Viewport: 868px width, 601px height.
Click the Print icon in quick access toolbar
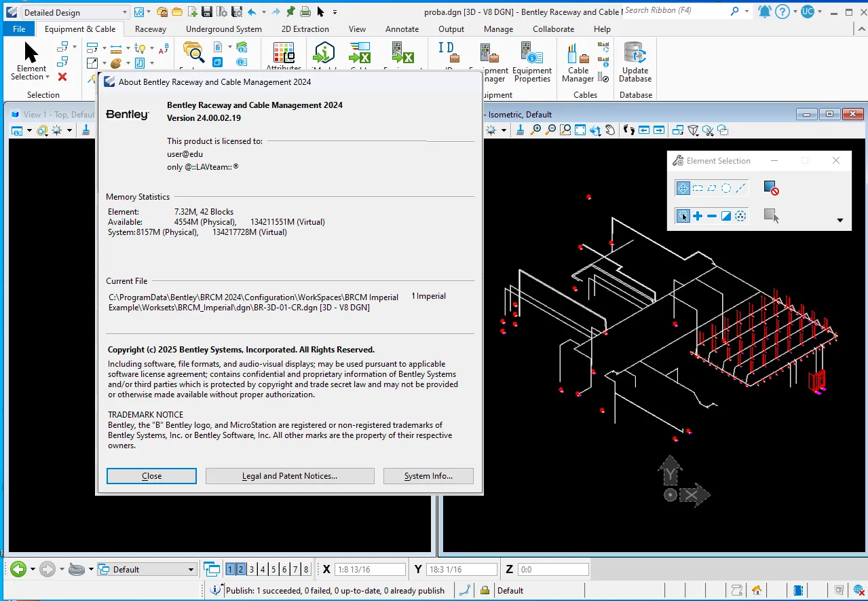pos(305,12)
